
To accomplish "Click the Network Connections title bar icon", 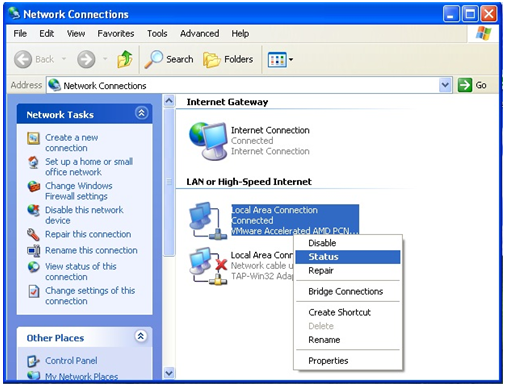I will click(x=14, y=13).
